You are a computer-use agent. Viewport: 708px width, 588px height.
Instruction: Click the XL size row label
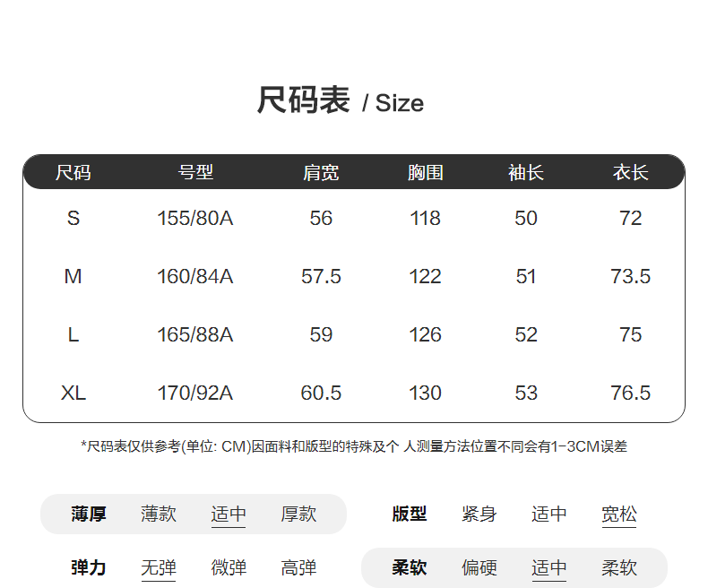73,393
